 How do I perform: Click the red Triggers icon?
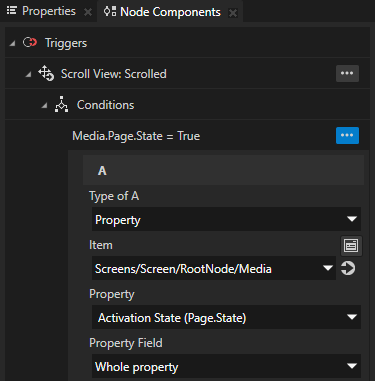30,43
